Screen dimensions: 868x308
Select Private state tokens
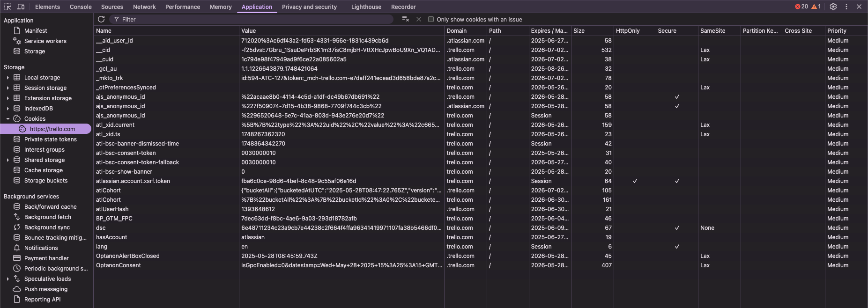[x=50, y=139]
